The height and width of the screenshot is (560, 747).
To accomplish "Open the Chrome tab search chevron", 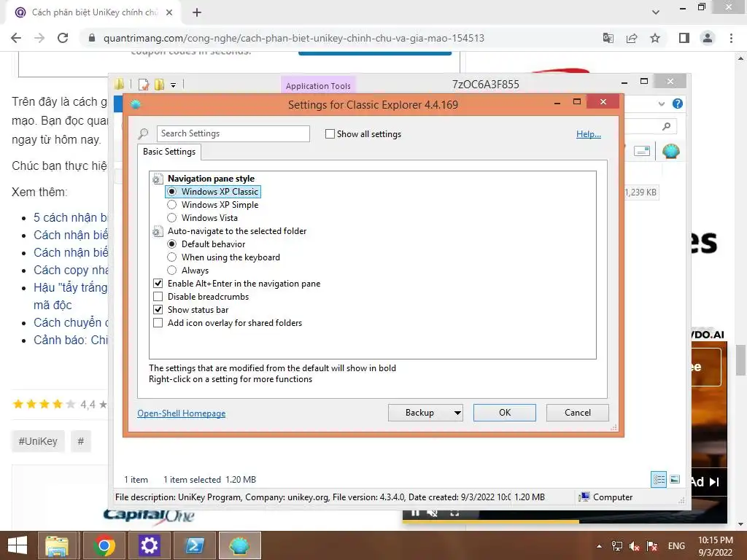I will click(656, 12).
